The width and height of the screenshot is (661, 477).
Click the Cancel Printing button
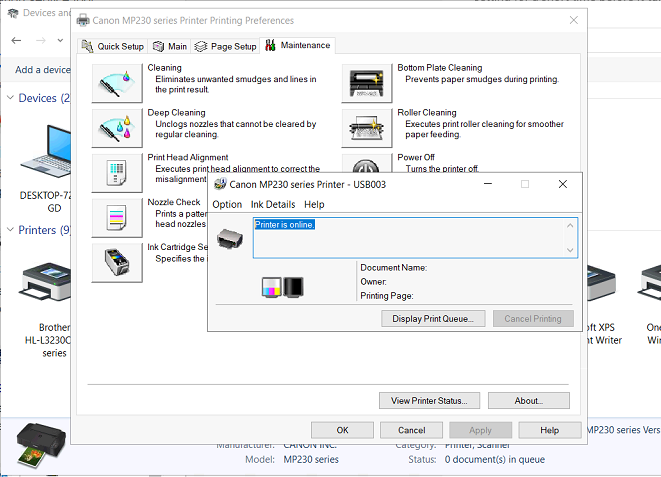(533, 319)
